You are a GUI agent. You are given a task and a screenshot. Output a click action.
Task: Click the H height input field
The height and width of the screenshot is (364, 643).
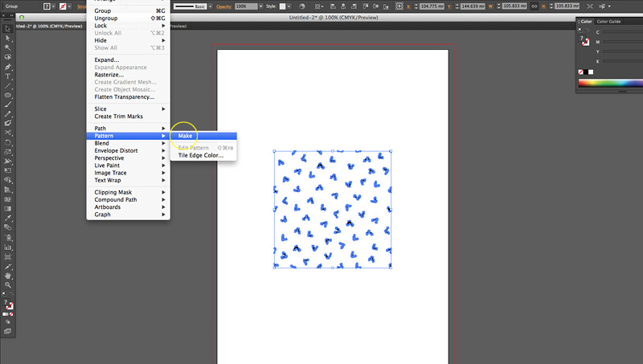[567, 6]
